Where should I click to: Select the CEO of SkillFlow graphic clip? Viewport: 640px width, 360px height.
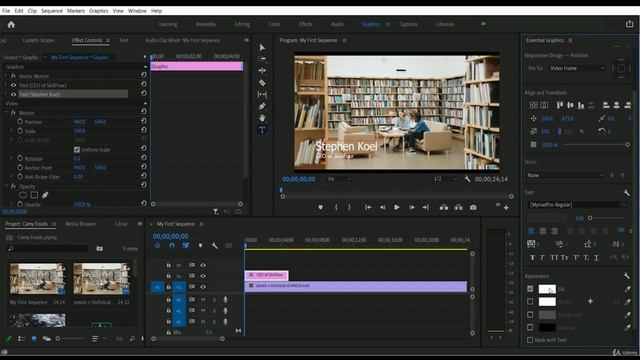(x=267, y=276)
